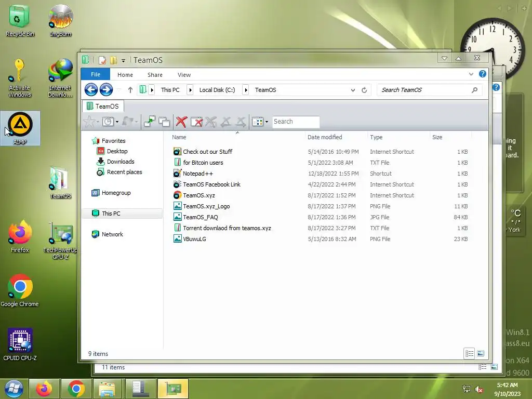Screen dimensions: 532x399
Task: Select Recent places in navigation pane
Action: (x=124, y=172)
